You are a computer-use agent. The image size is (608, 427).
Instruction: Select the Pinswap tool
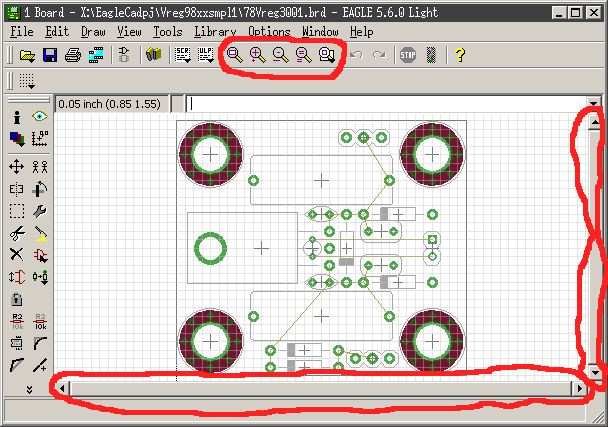tap(17, 277)
